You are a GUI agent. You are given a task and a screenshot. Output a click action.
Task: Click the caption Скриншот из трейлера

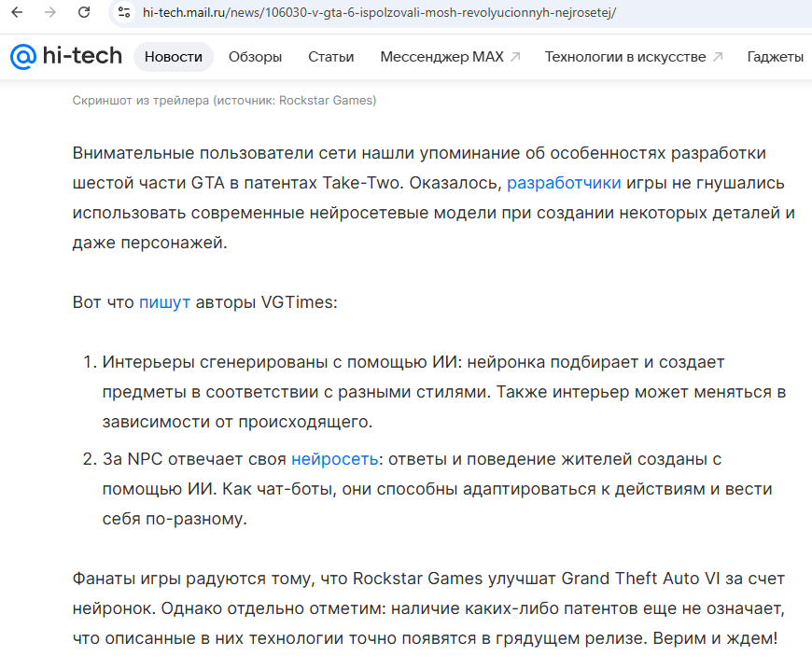pyautogui.click(x=224, y=100)
